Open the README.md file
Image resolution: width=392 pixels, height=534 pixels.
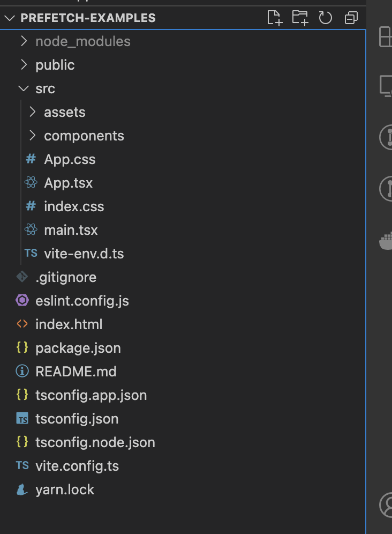76,372
